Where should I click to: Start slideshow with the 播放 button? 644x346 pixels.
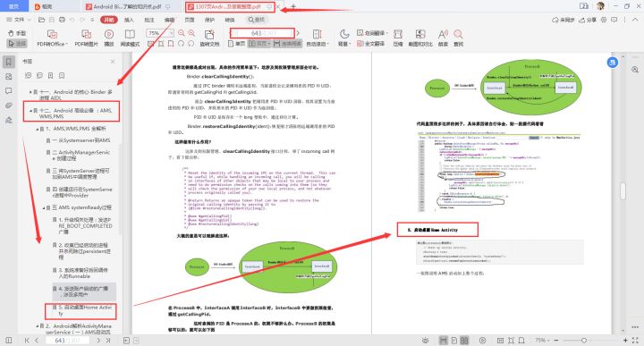109,38
